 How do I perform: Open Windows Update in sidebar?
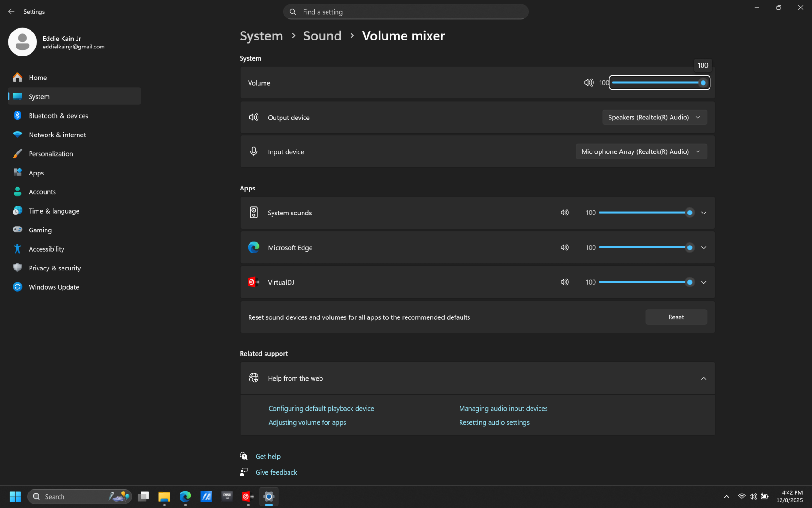[x=54, y=287]
